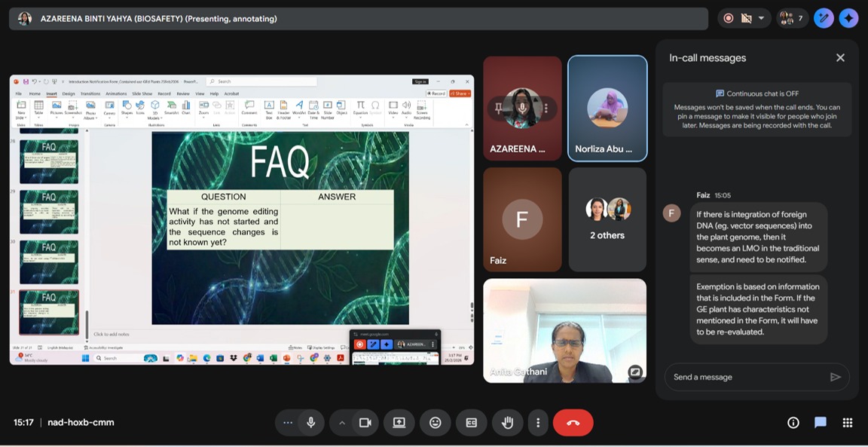Open the emoji reactions picker

tap(436, 423)
